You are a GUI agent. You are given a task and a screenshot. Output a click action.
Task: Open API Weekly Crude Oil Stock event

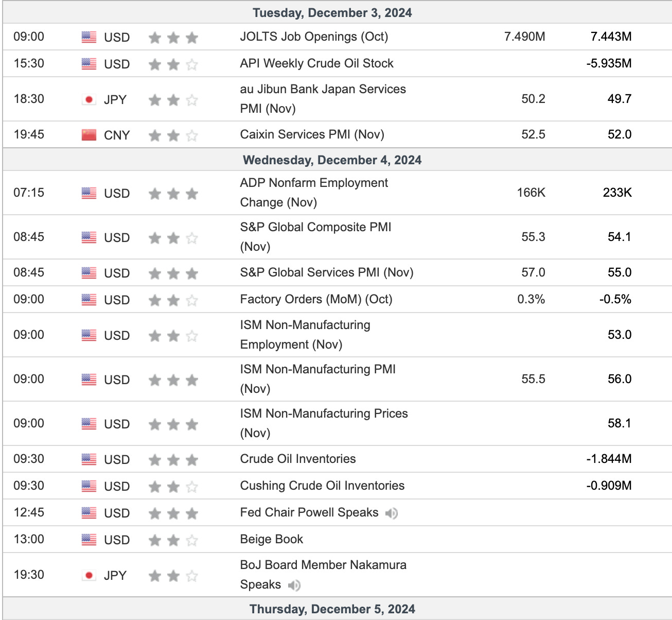316,63
